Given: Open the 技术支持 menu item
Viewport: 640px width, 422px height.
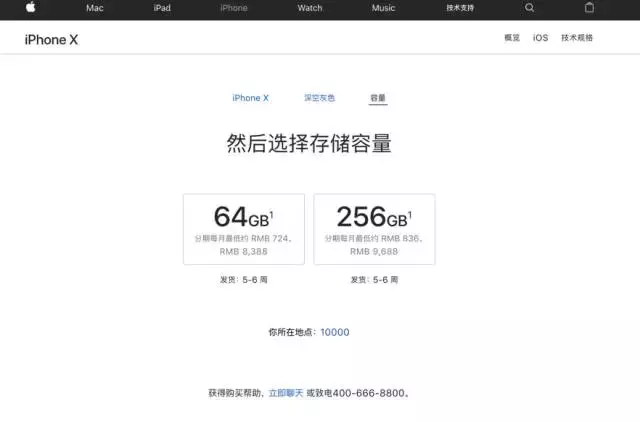Looking at the screenshot, I should (x=460, y=8).
